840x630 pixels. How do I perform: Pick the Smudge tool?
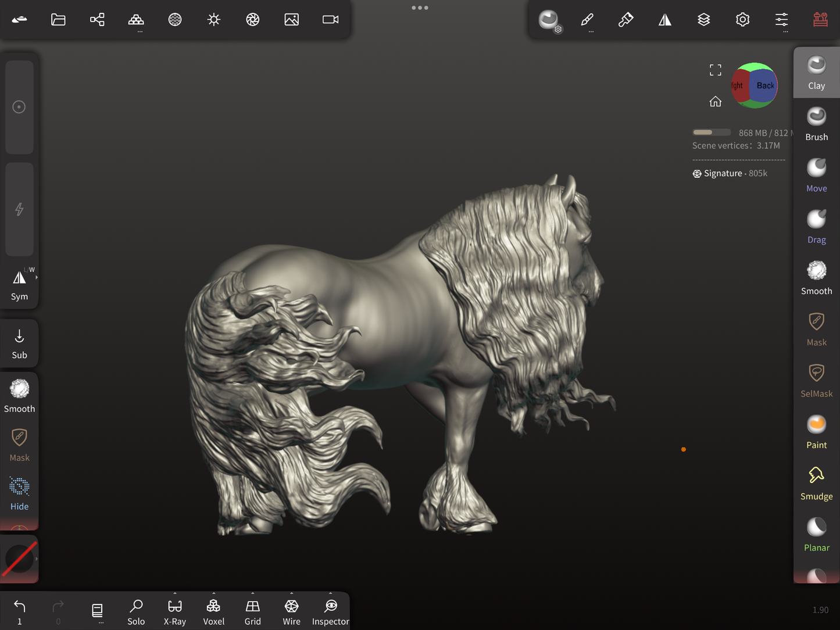(816, 482)
